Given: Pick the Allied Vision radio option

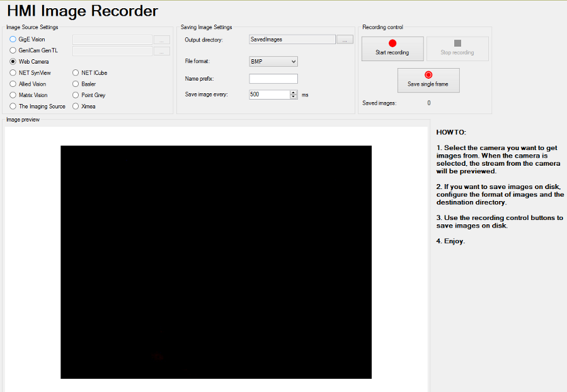Looking at the screenshot, I should (x=13, y=84).
